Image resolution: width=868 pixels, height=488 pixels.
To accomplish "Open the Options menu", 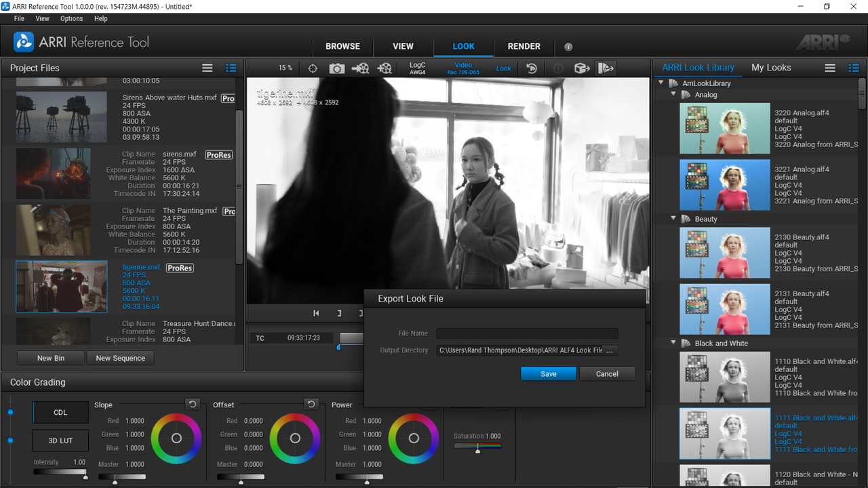I will click(x=72, y=19).
